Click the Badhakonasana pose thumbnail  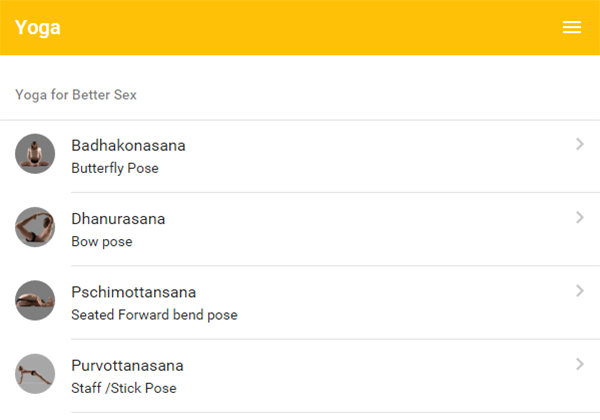(x=35, y=154)
